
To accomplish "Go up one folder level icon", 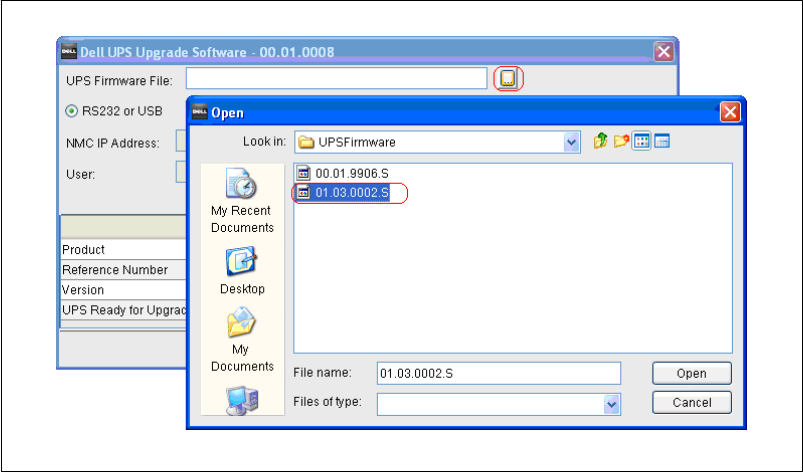I will click(x=600, y=141).
